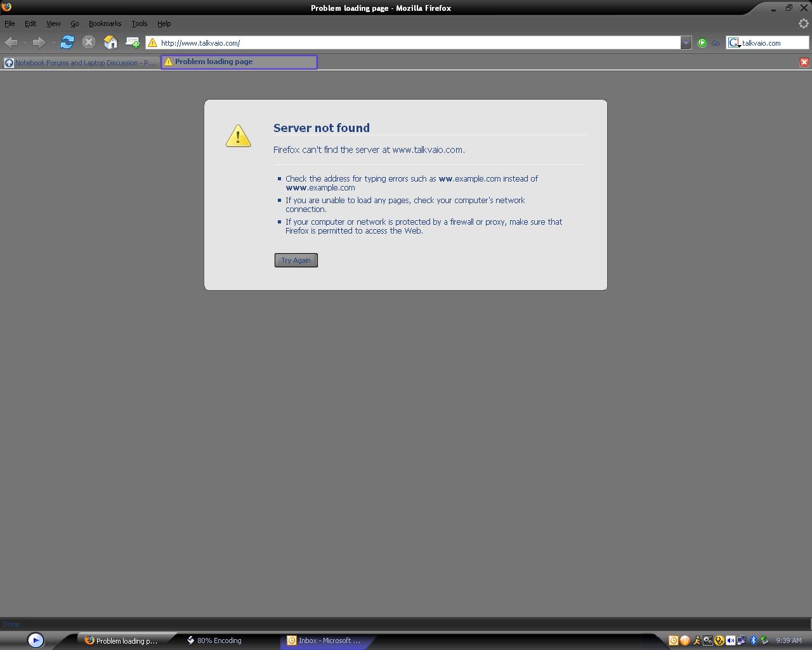Click the Stop loading icon

tap(89, 43)
